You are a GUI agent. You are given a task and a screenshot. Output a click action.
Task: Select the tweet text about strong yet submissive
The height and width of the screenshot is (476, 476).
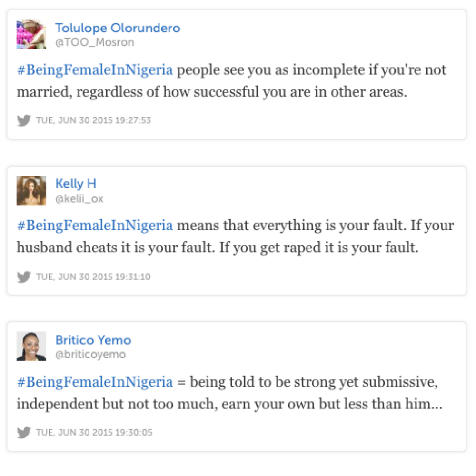pyautogui.click(x=230, y=393)
